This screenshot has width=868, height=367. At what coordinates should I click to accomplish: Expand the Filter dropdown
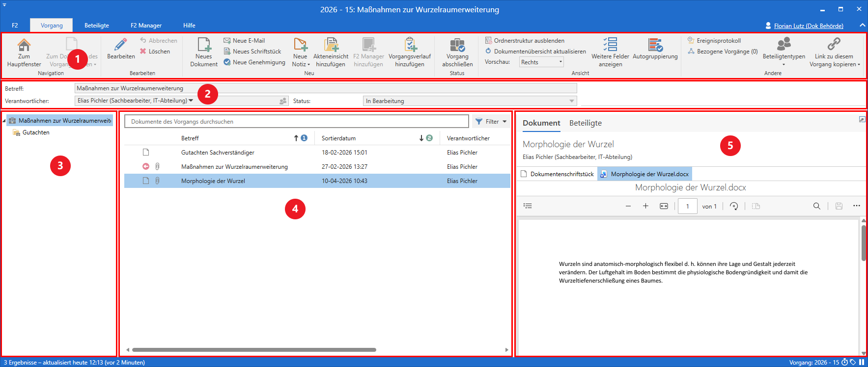pyautogui.click(x=491, y=122)
